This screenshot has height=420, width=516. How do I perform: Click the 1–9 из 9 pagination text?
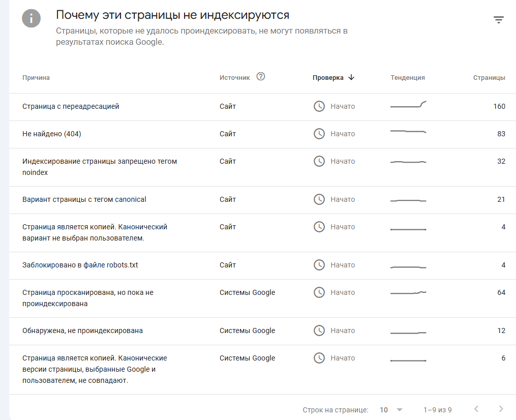pyautogui.click(x=437, y=410)
